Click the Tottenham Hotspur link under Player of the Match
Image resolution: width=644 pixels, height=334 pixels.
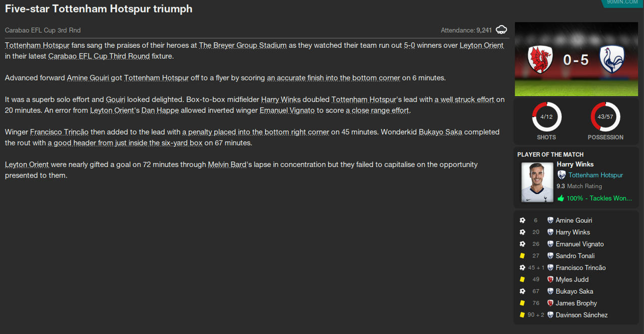click(x=595, y=175)
